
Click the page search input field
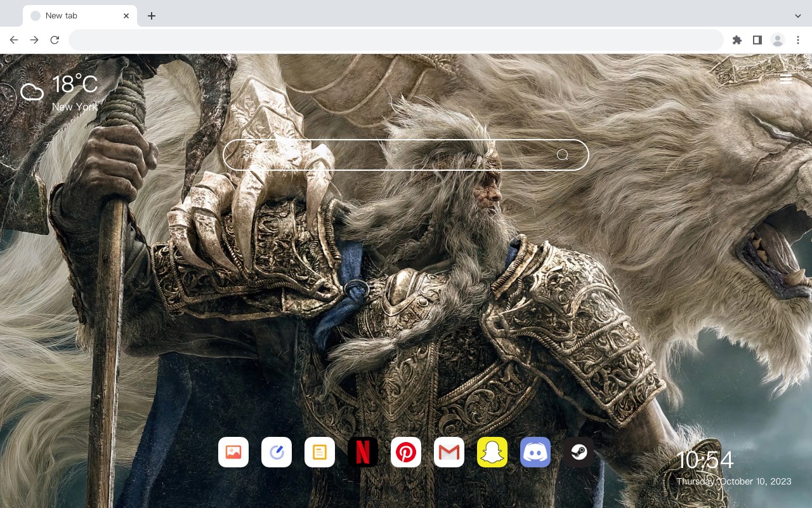click(x=406, y=155)
